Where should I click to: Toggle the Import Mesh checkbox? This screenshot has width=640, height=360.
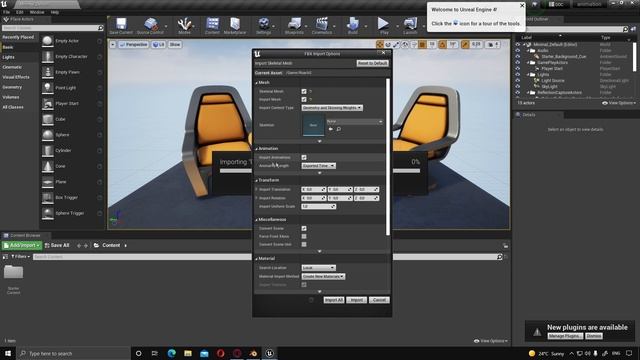(x=304, y=99)
